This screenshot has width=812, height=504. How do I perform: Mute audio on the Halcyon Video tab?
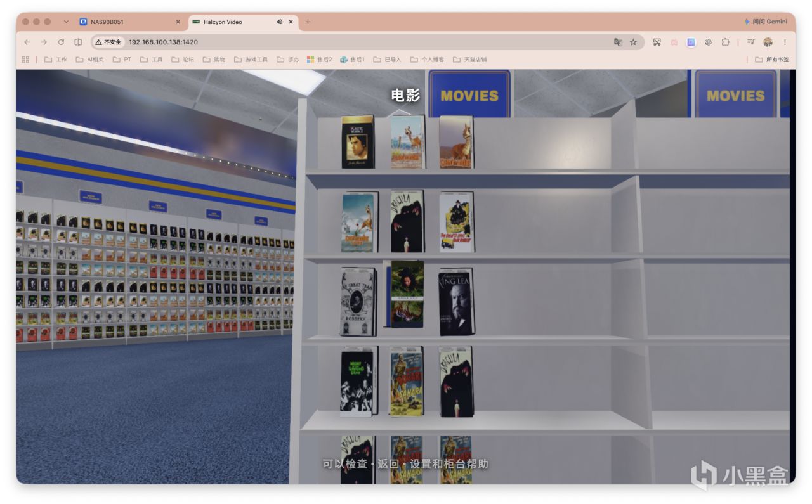(x=279, y=22)
